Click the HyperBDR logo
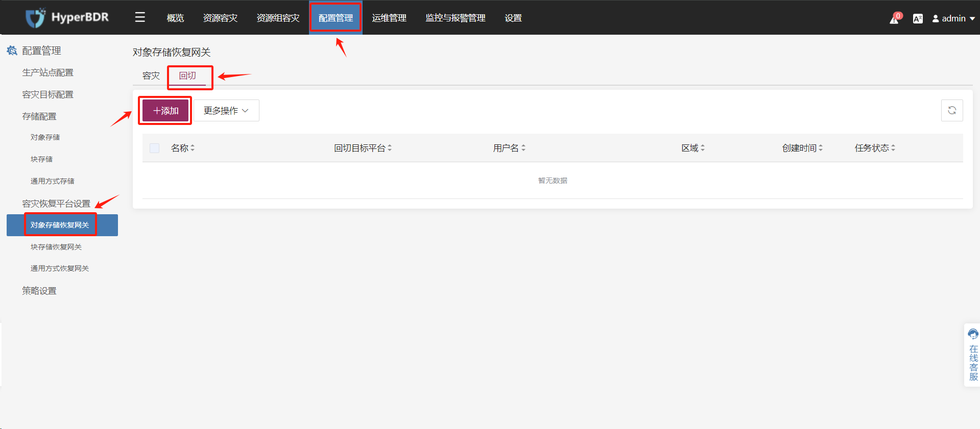 (67, 18)
